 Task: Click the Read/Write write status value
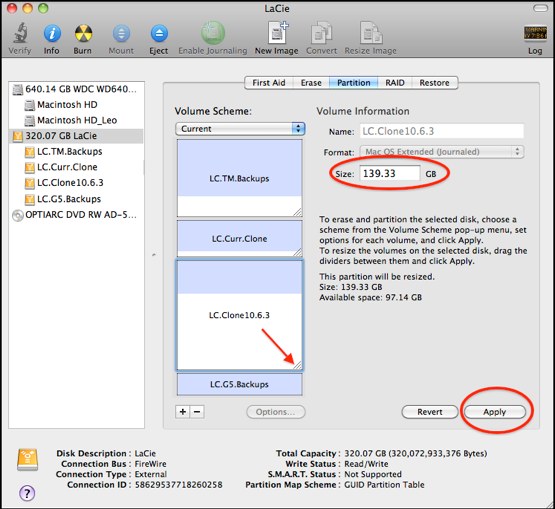366,464
